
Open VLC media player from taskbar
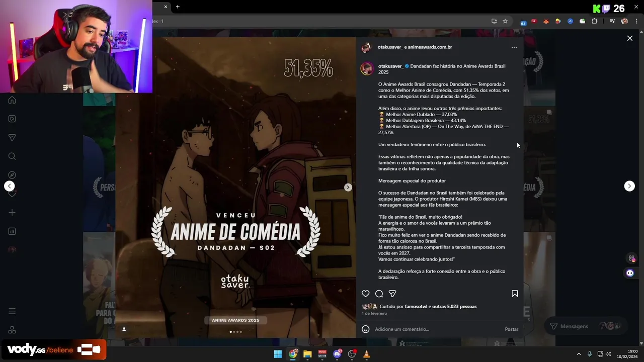(x=366, y=354)
